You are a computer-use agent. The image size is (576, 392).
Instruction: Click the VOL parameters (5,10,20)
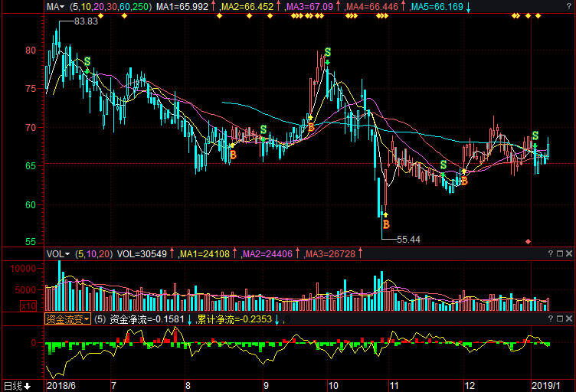click(x=93, y=253)
